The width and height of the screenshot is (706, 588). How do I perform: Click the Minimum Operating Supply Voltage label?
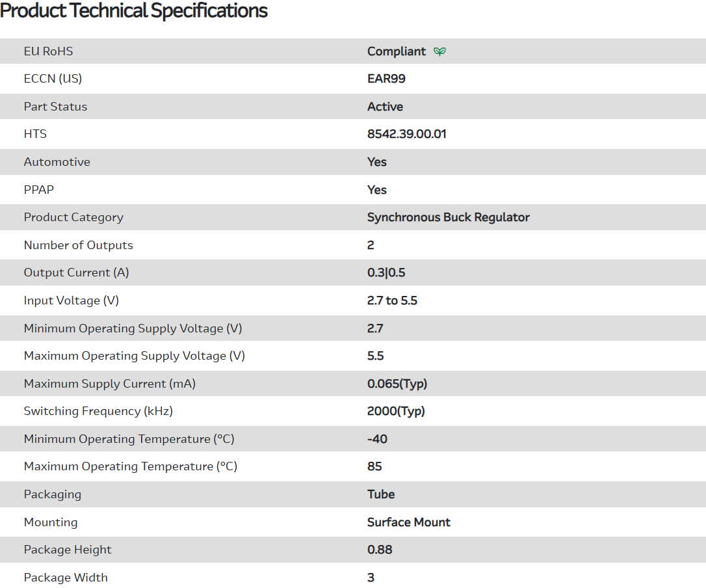click(x=133, y=328)
